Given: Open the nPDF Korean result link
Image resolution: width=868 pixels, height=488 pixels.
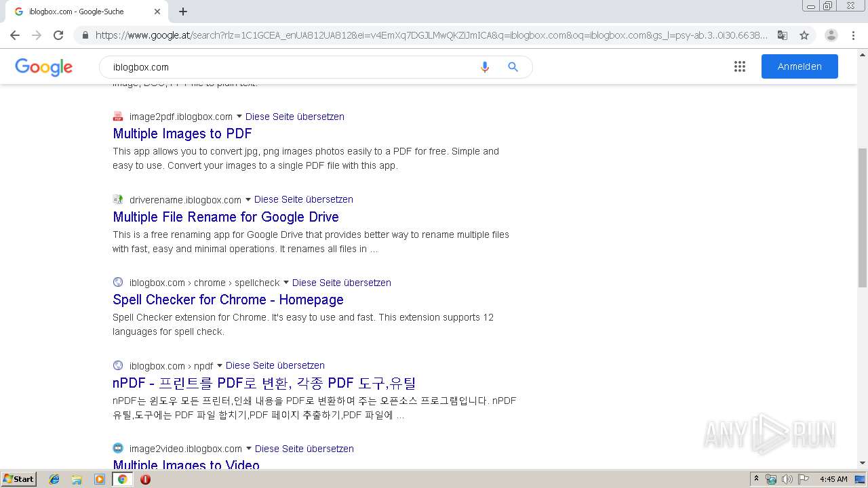Looking at the screenshot, I should (264, 383).
